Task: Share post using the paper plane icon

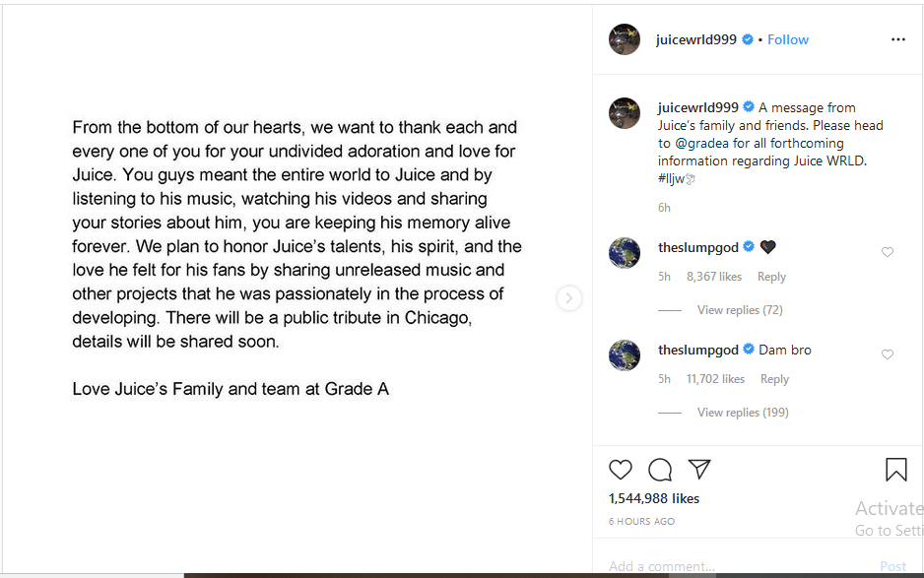Action: tap(699, 470)
